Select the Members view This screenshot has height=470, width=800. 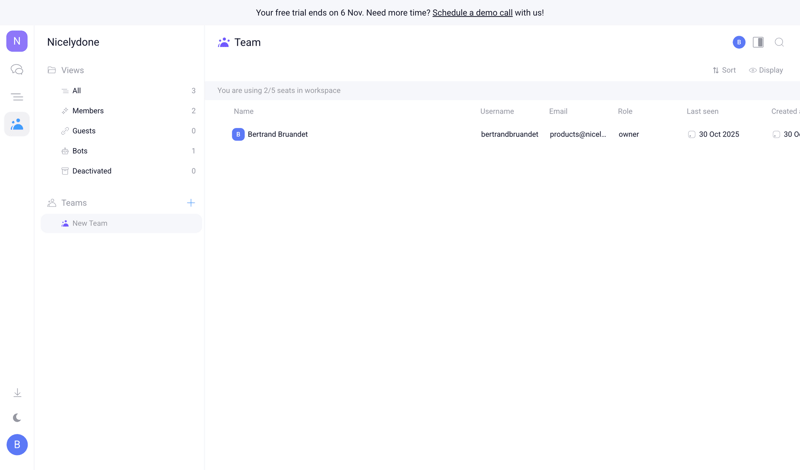pyautogui.click(x=88, y=111)
